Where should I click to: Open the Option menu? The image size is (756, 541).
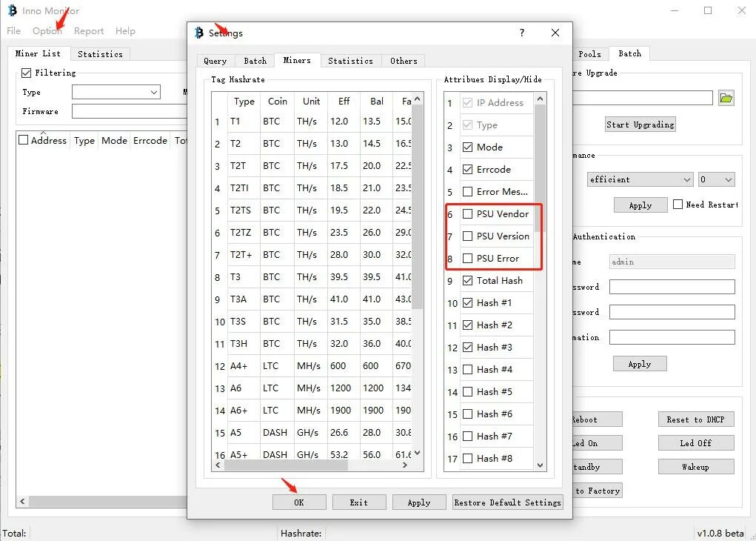point(47,31)
